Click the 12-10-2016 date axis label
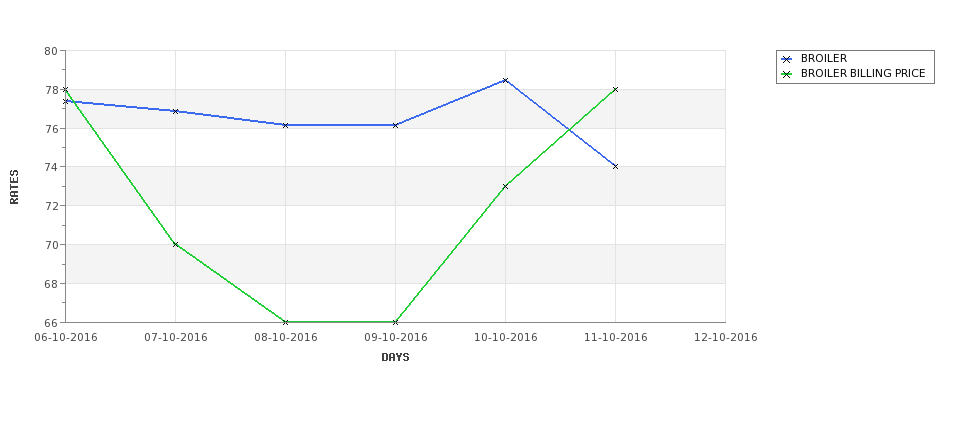Image resolution: width=975 pixels, height=429 pixels. coord(725,338)
